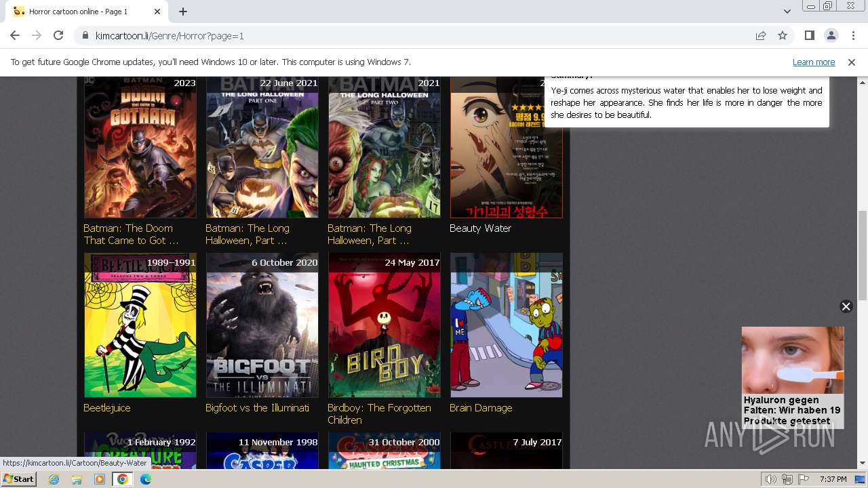Close the Horror cartoon online tab
The image size is (868, 488).
(157, 12)
